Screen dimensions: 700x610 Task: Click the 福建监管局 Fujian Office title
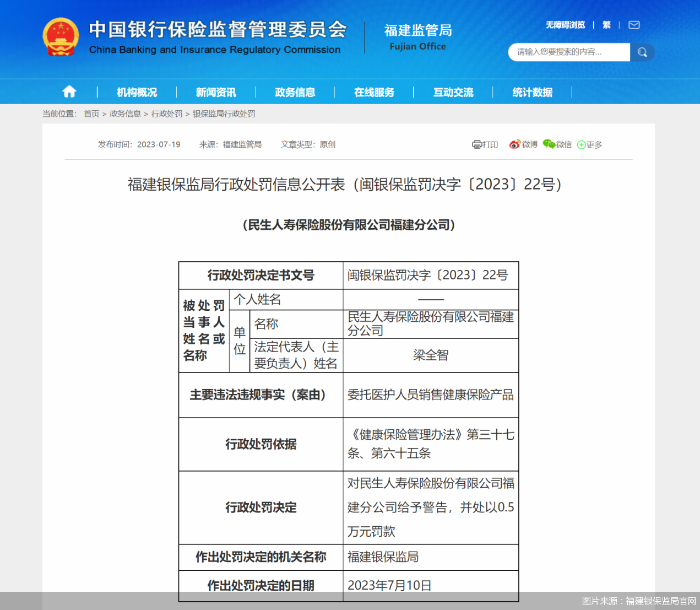pyautogui.click(x=418, y=37)
